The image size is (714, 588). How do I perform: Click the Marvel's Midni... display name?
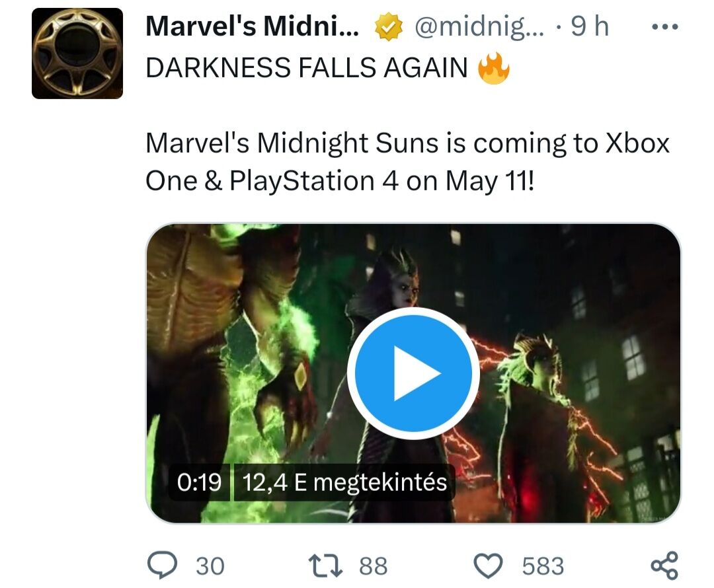(x=253, y=27)
